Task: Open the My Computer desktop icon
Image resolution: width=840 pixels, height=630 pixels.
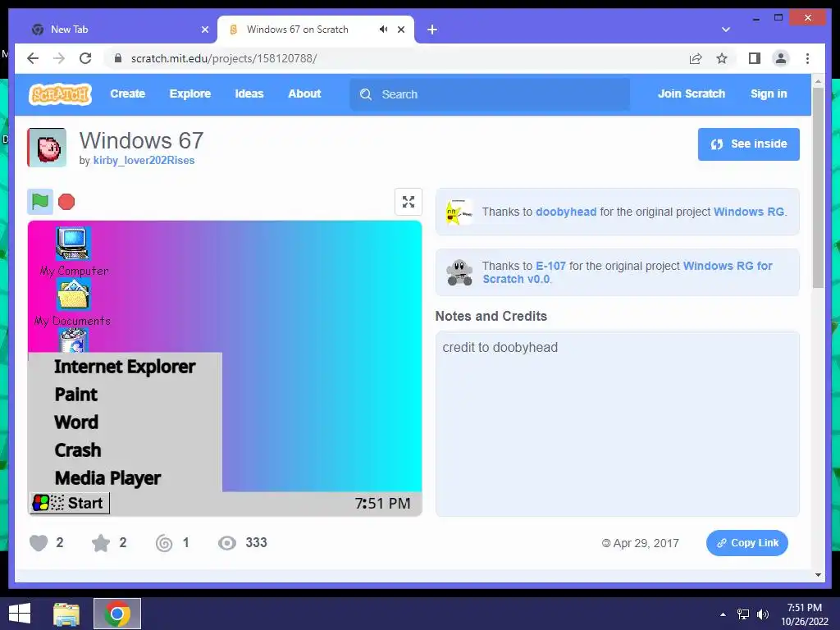Action: coord(73,244)
